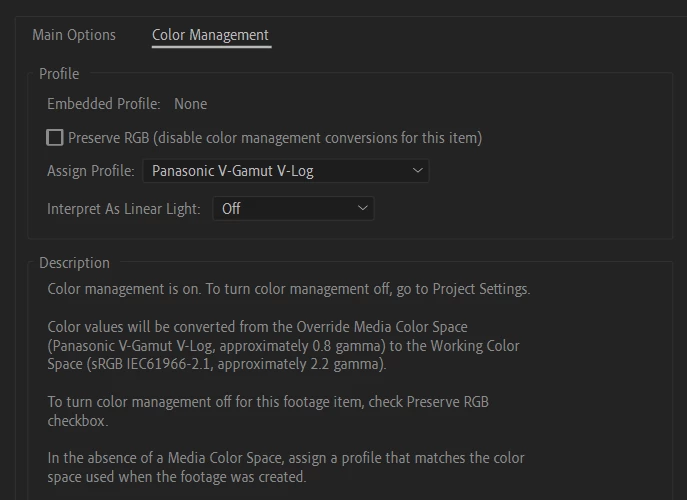Click the Assign Profile label
This screenshot has width=687, height=500.
91,171
